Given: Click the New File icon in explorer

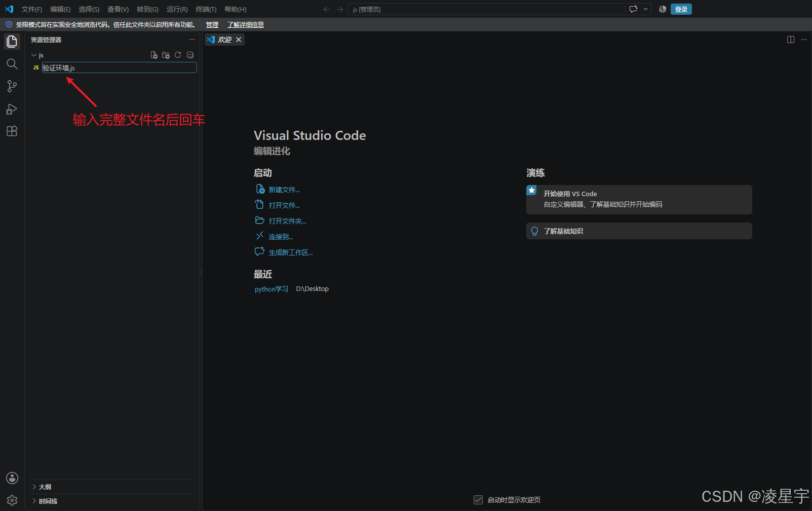Looking at the screenshot, I should point(154,55).
